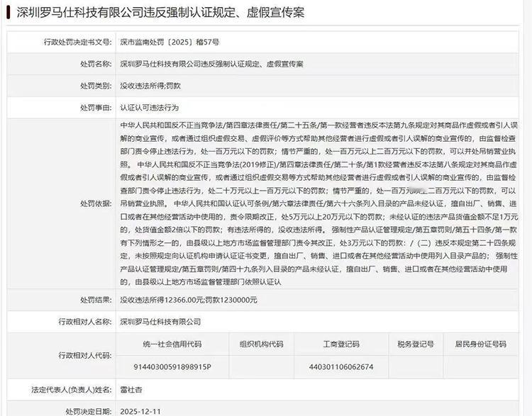Click the value 没收违法所得;罚款

[x=150, y=86]
